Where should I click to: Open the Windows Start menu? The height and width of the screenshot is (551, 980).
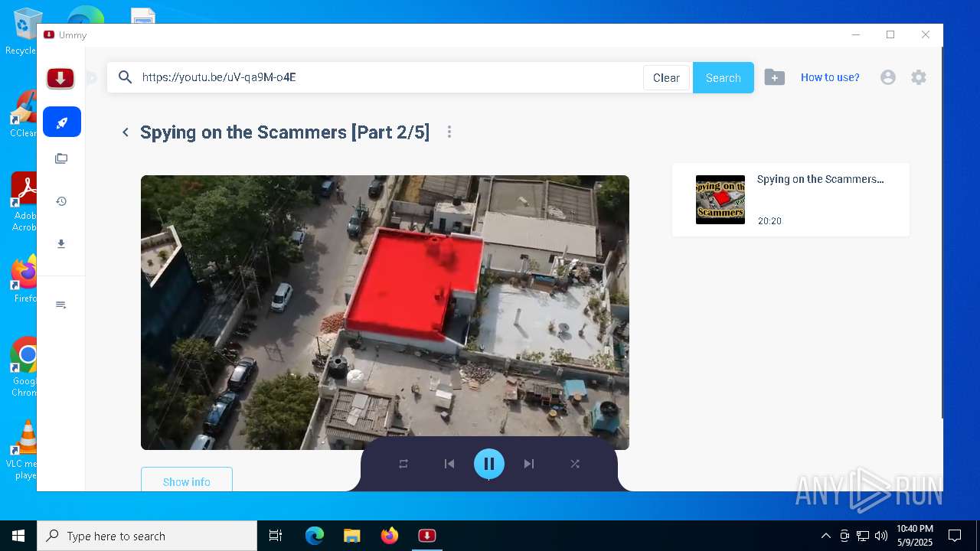[x=18, y=536]
